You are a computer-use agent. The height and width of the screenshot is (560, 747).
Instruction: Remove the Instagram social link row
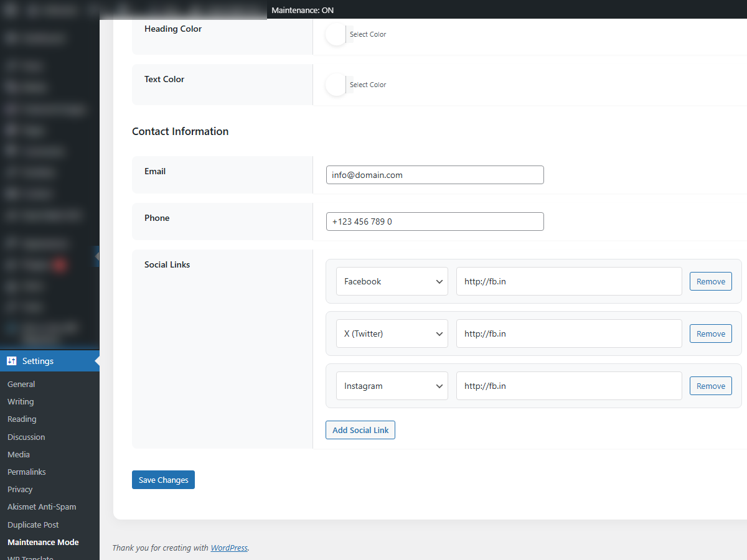coord(710,386)
